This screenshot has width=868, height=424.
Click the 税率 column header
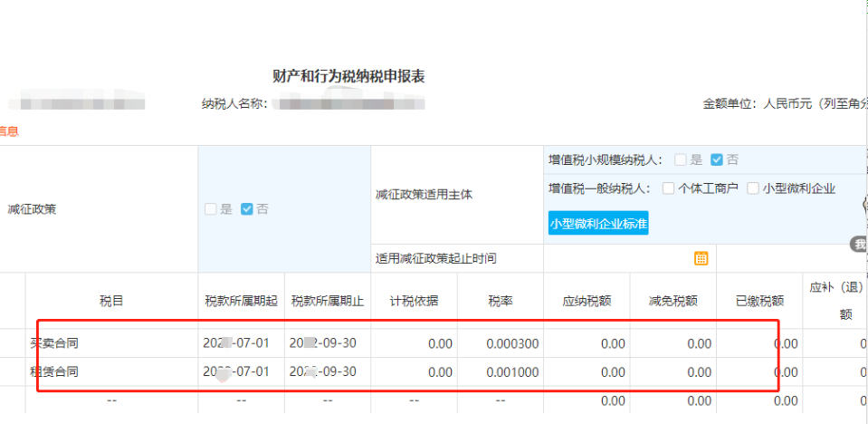point(501,301)
